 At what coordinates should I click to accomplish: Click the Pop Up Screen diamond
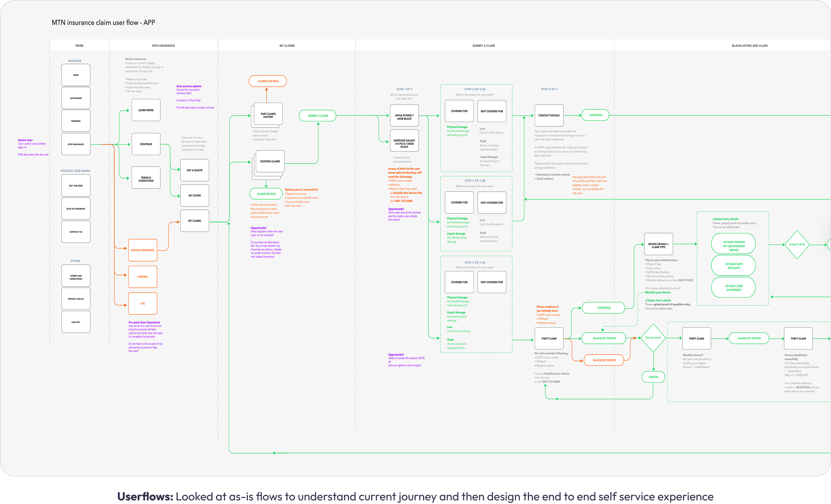click(x=653, y=338)
